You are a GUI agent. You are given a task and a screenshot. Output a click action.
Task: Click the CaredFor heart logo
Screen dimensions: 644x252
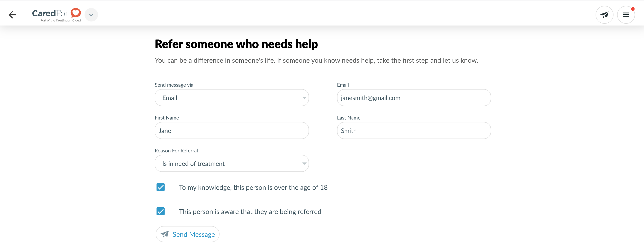click(x=76, y=13)
